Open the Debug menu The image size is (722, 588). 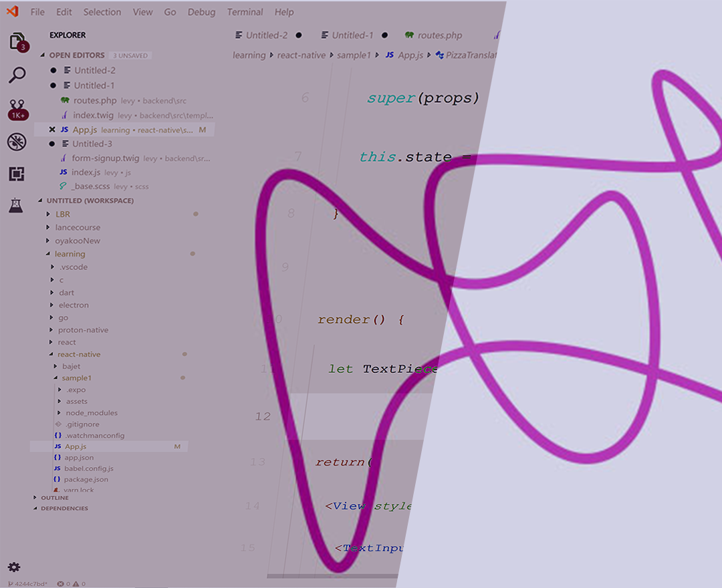201,12
